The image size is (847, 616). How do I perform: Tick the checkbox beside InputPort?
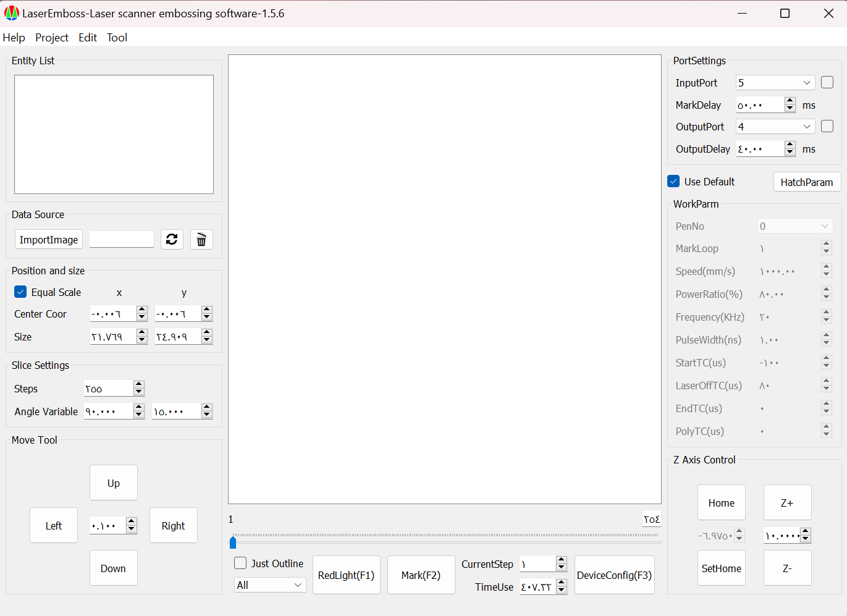827,82
